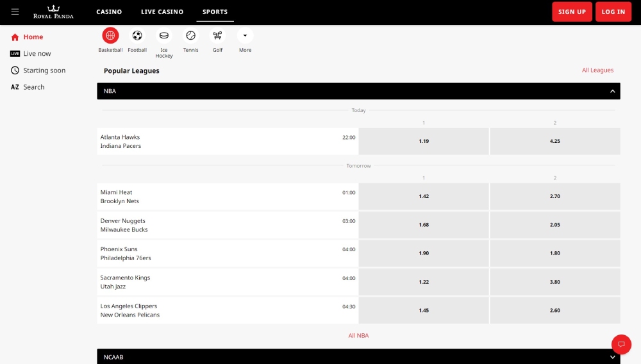Bet on Atlanta Hawks at 1.19
641x364 pixels.
(x=424, y=142)
